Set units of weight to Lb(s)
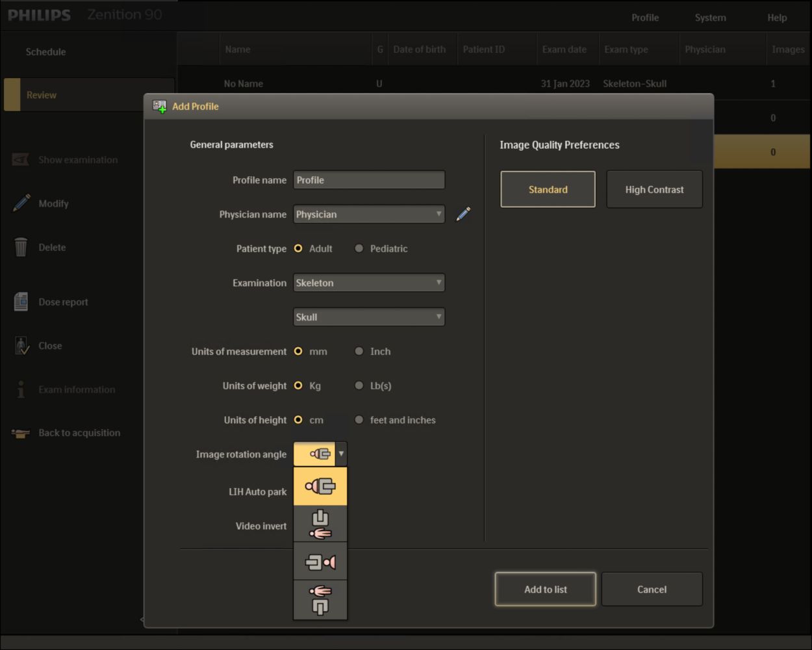Screen dimensions: 812x650 click(x=359, y=385)
